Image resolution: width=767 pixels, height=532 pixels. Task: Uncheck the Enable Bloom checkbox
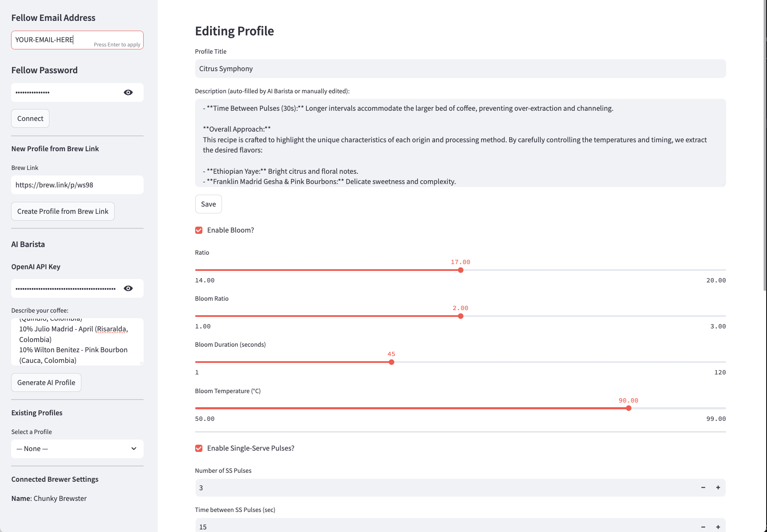coord(199,230)
